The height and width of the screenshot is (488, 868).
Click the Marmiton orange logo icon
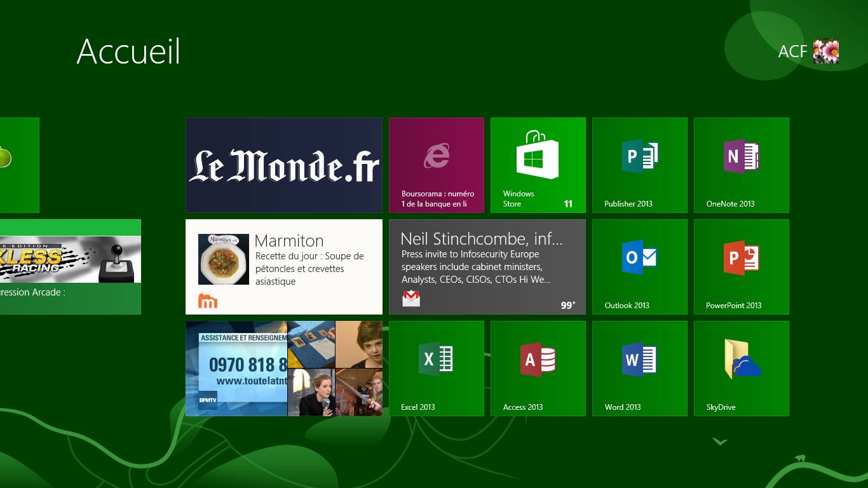click(x=208, y=301)
